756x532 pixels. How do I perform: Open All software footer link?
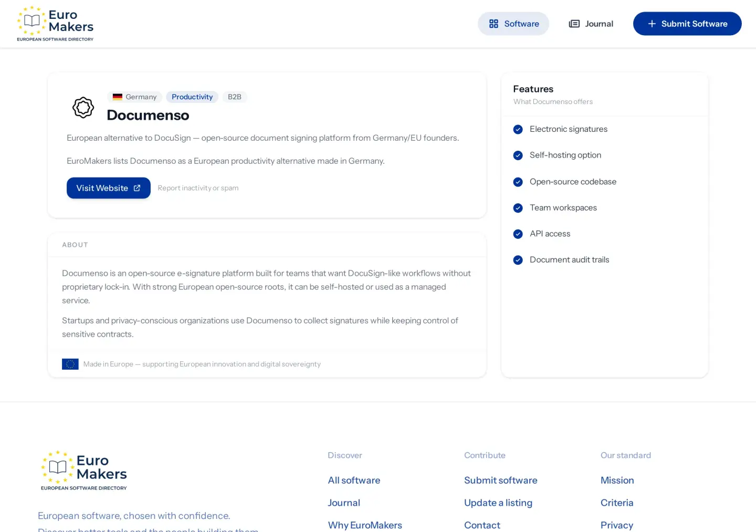click(x=354, y=480)
